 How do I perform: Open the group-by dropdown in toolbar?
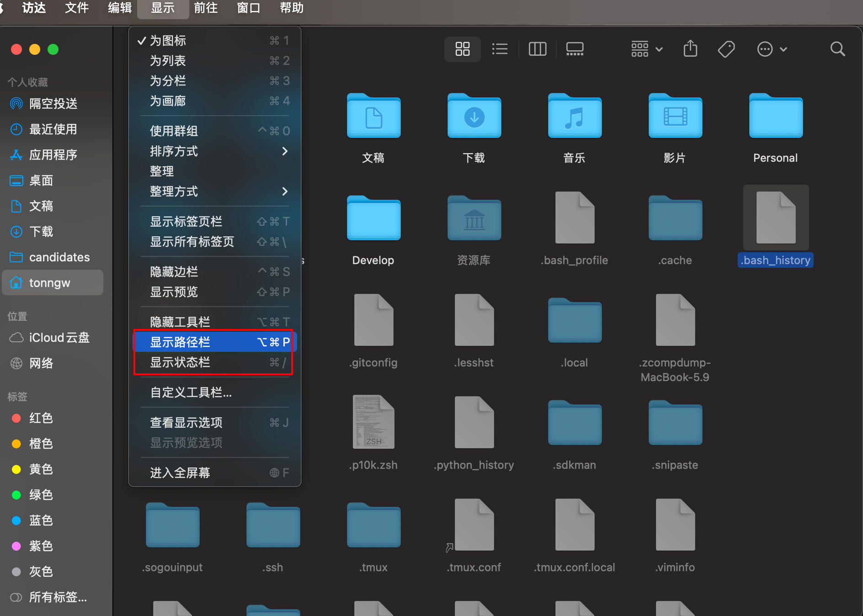coord(647,49)
